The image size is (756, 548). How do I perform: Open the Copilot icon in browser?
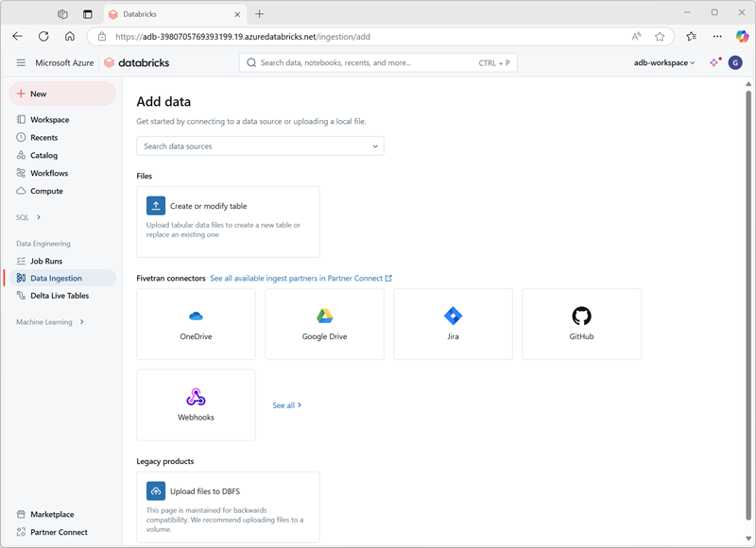742,36
